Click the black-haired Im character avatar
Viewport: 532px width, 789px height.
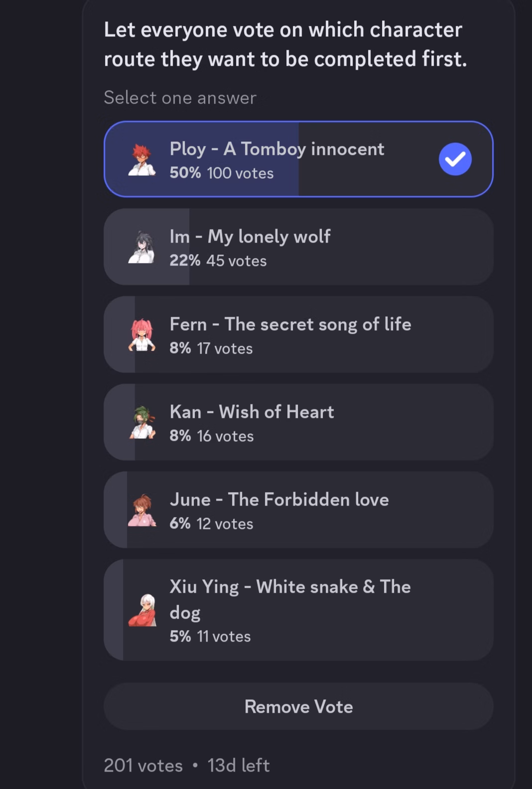(142, 247)
